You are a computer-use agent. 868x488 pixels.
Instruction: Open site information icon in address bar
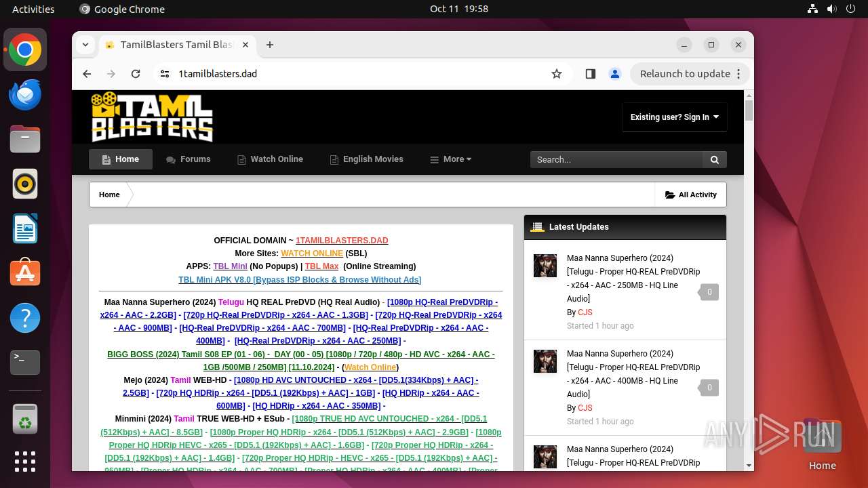(x=163, y=74)
